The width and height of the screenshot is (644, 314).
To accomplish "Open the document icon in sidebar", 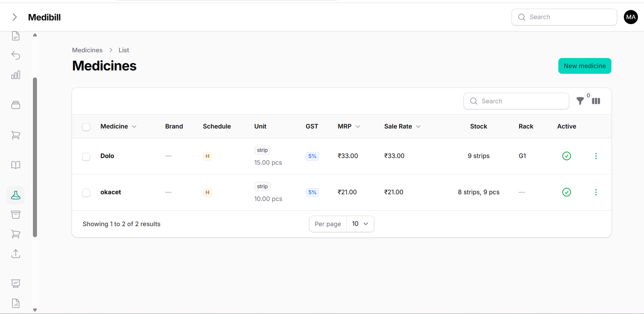I will coord(16,36).
